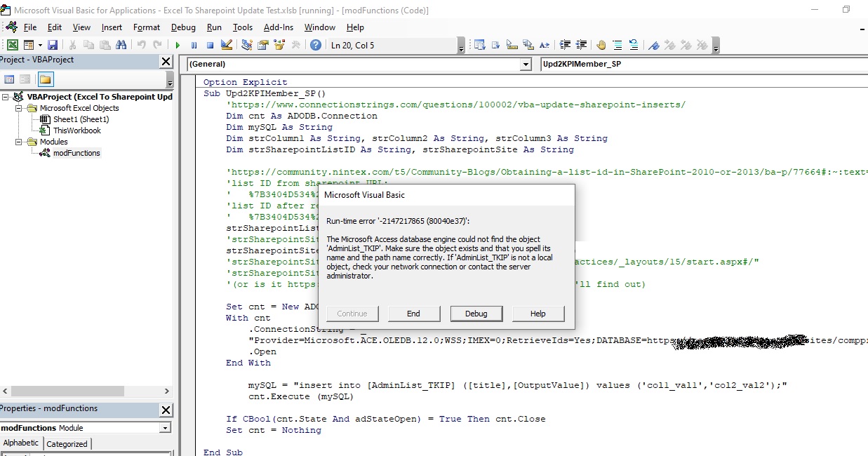Image resolution: width=868 pixels, height=456 pixels.
Task: Click the Toggle Breakpoint hand icon
Action: [x=601, y=45]
